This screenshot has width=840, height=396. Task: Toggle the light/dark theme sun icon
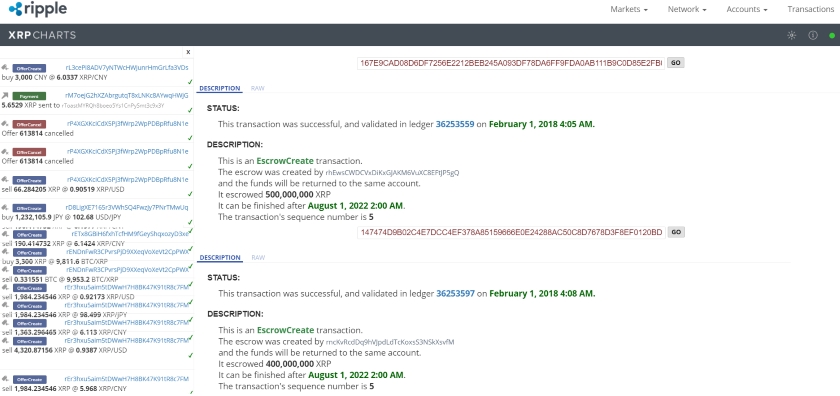pyautogui.click(x=791, y=35)
